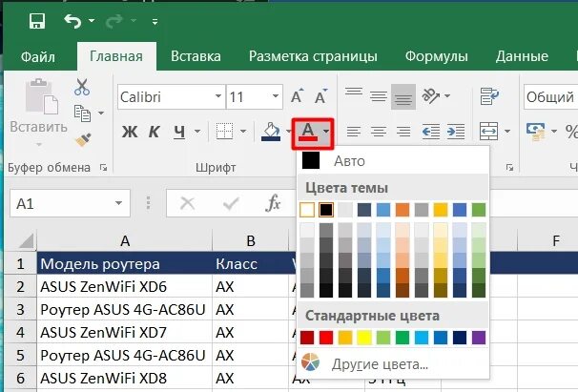
Task: Cut selection with the scissors icon
Action: [82, 87]
